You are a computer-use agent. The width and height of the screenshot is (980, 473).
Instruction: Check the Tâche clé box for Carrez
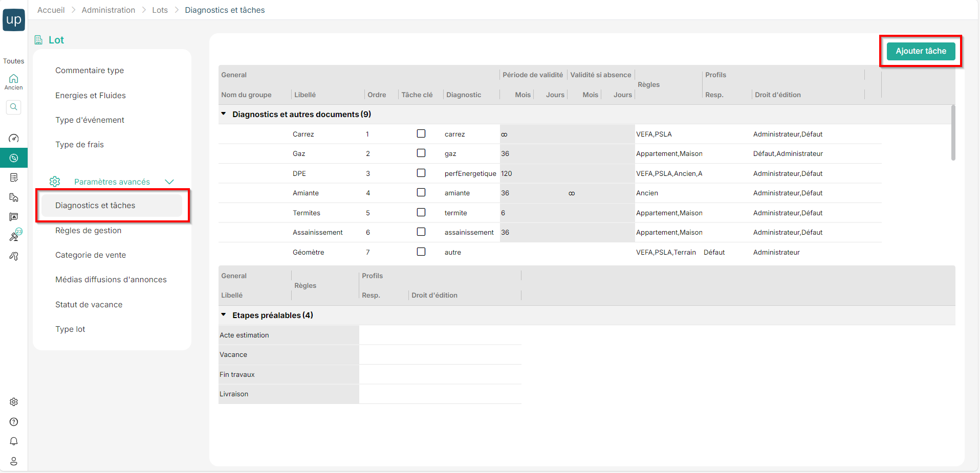pos(421,133)
